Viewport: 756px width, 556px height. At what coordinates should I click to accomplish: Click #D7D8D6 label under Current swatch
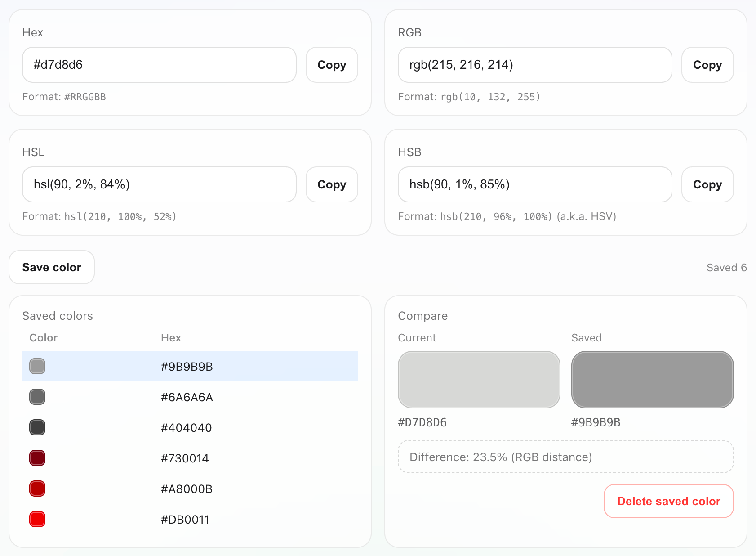coord(422,422)
